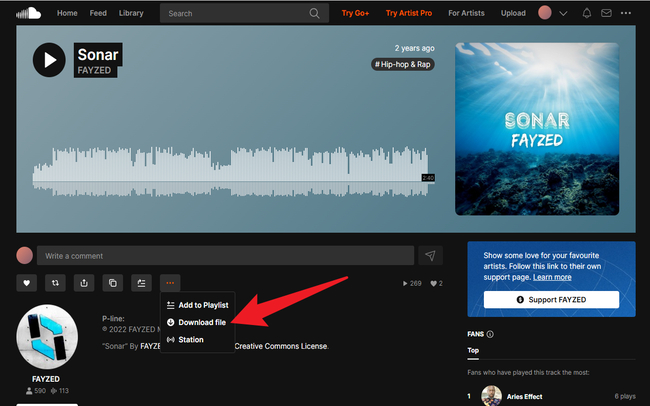Go to the Feed tab
Screen dimensions: 650x406
tap(98, 13)
